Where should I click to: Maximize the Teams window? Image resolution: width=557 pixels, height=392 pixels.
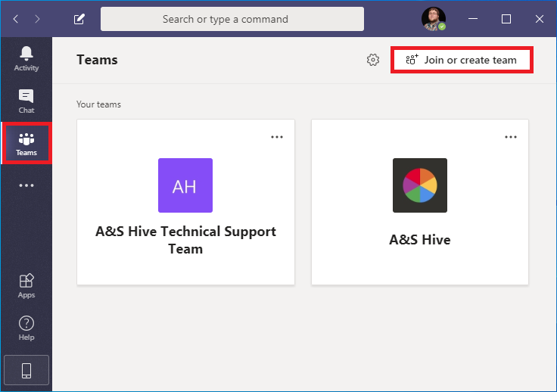[x=506, y=19]
